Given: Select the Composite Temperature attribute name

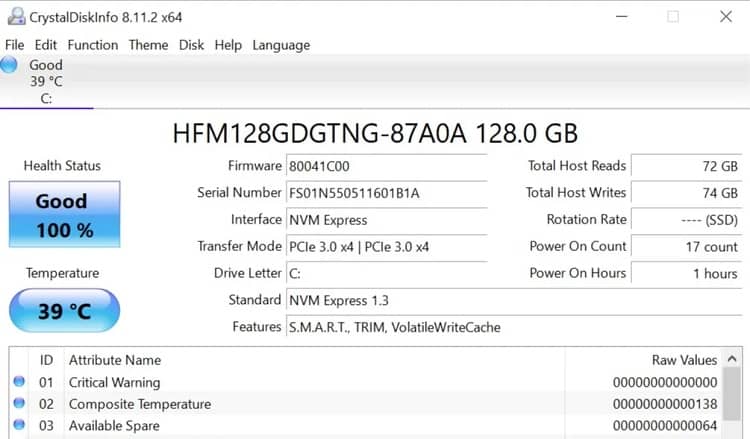Looking at the screenshot, I should 140,404.
